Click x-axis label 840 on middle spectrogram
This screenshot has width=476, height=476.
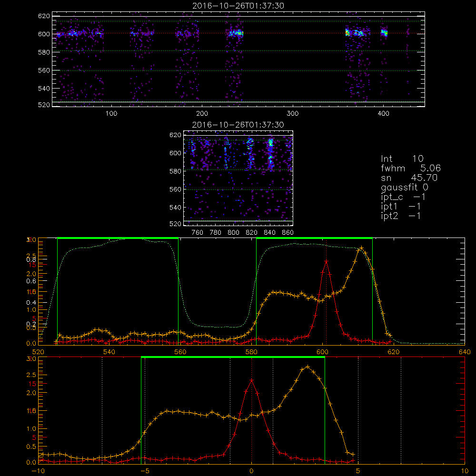269,233
